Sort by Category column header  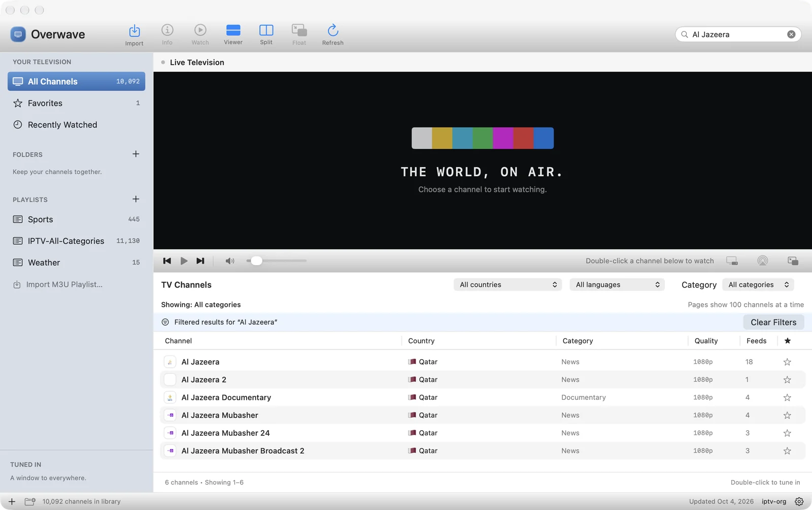click(x=578, y=341)
